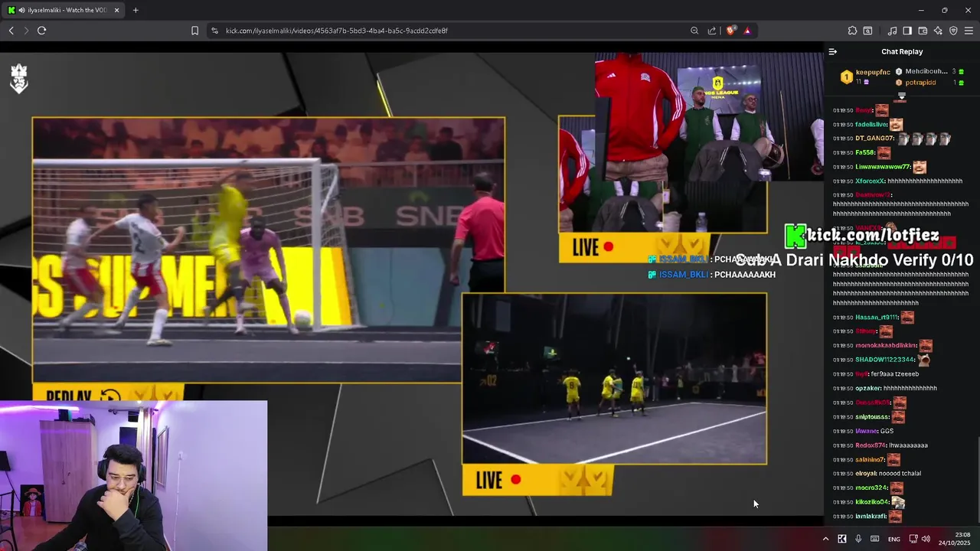Click the replay goal footage panel in video
The width and height of the screenshot is (980, 551).
pos(269,249)
